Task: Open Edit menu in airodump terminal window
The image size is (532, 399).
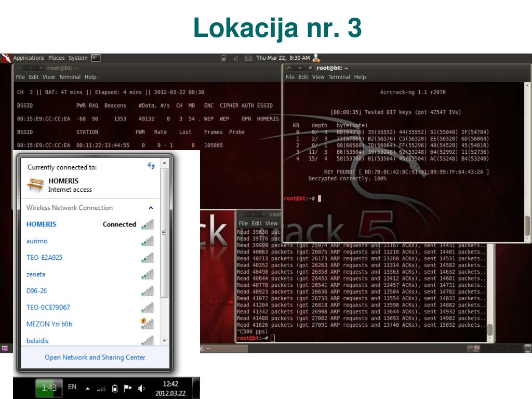Action: click(x=34, y=77)
